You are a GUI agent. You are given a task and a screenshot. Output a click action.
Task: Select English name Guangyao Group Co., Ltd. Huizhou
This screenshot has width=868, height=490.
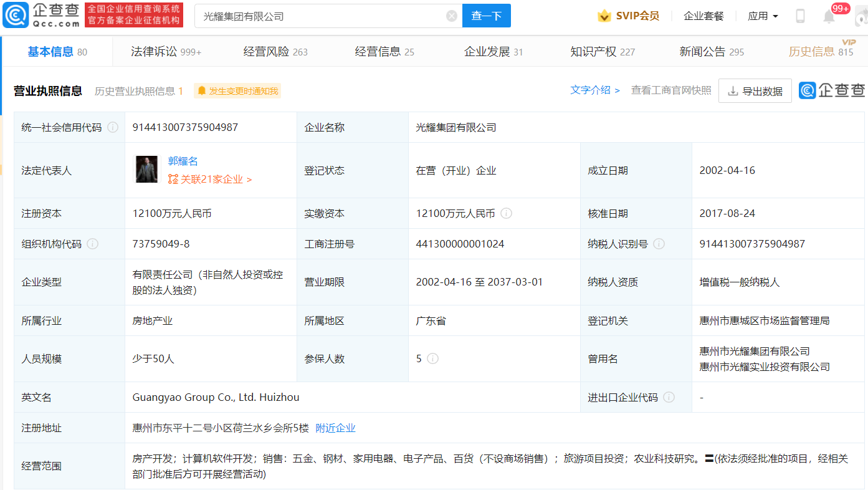[x=216, y=397]
